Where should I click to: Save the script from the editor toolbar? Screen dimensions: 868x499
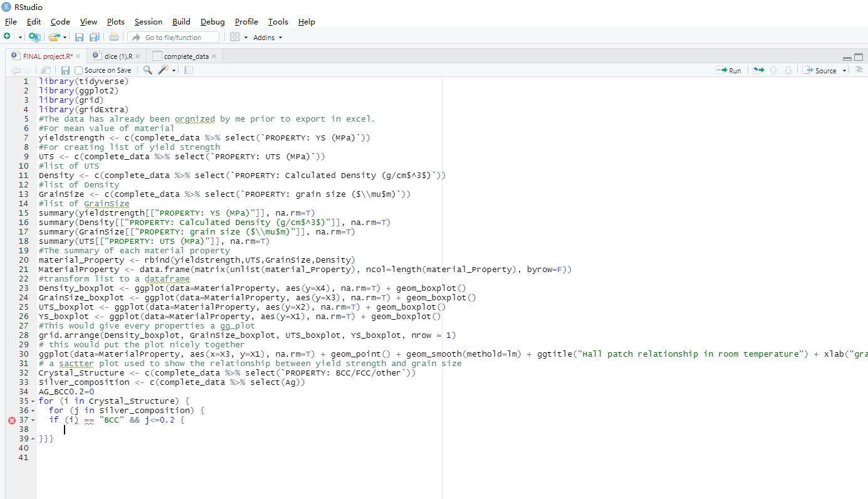point(65,70)
